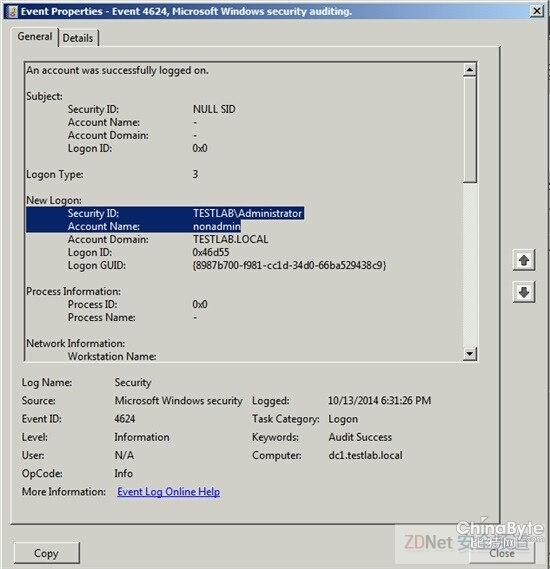Click the description box scrollbar thumb
This screenshot has width=550, height=569.
[x=470, y=129]
